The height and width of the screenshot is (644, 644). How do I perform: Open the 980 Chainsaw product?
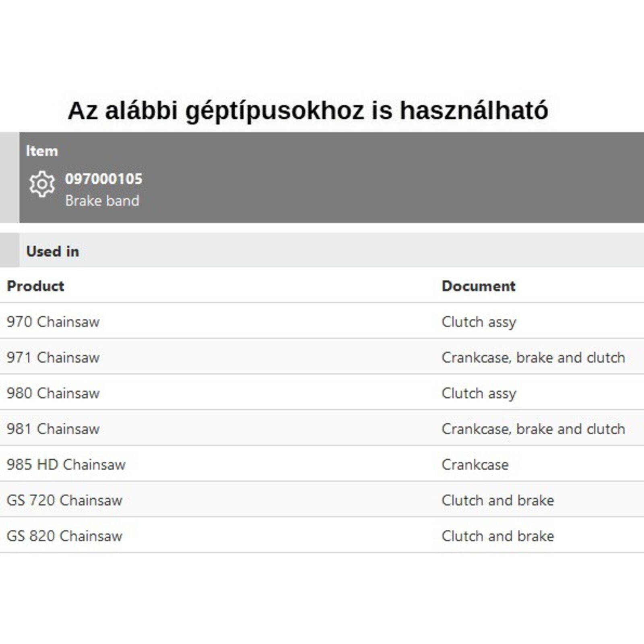[x=53, y=393]
